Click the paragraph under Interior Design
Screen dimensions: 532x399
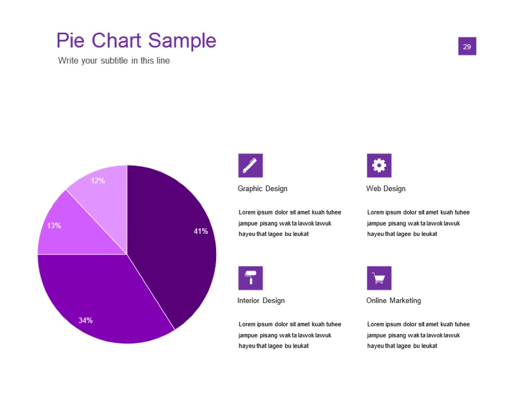click(290, 335)
